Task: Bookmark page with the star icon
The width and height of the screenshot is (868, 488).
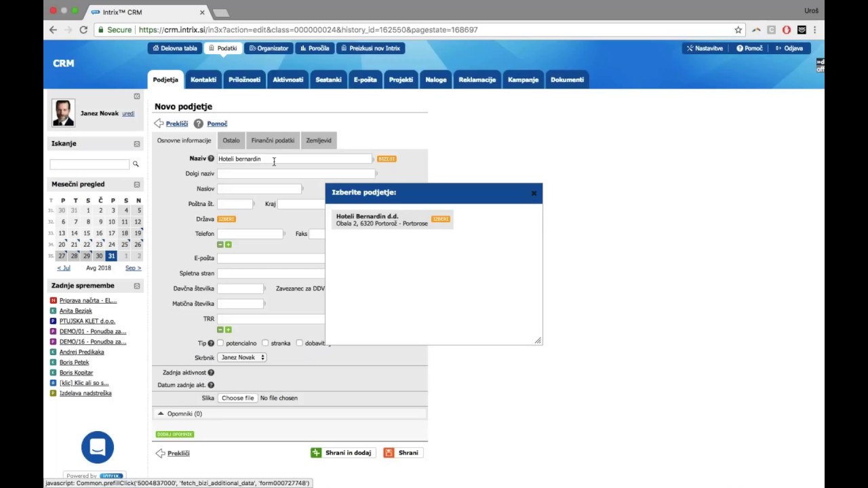Action: [738, 30]
